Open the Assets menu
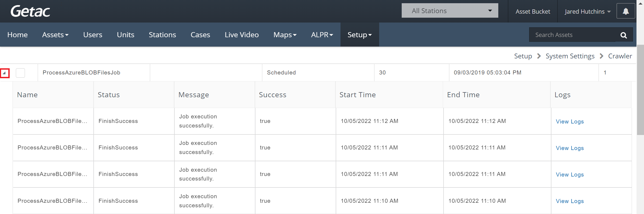This screenshot has width=644, height=214. click(x=55, y=35)
